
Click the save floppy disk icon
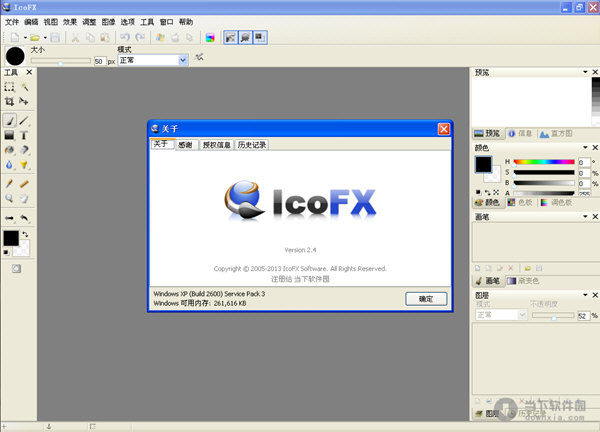coord(55,37)
